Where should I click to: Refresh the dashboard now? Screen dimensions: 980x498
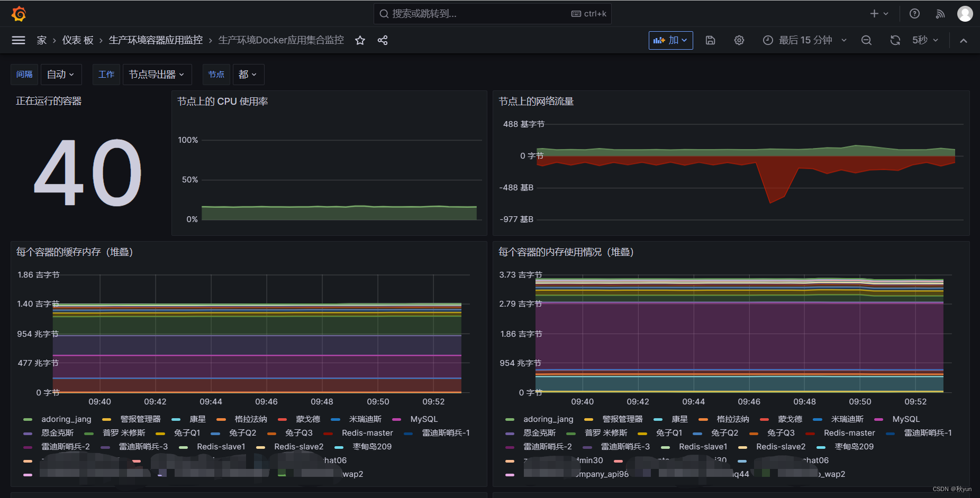[895, 40]
